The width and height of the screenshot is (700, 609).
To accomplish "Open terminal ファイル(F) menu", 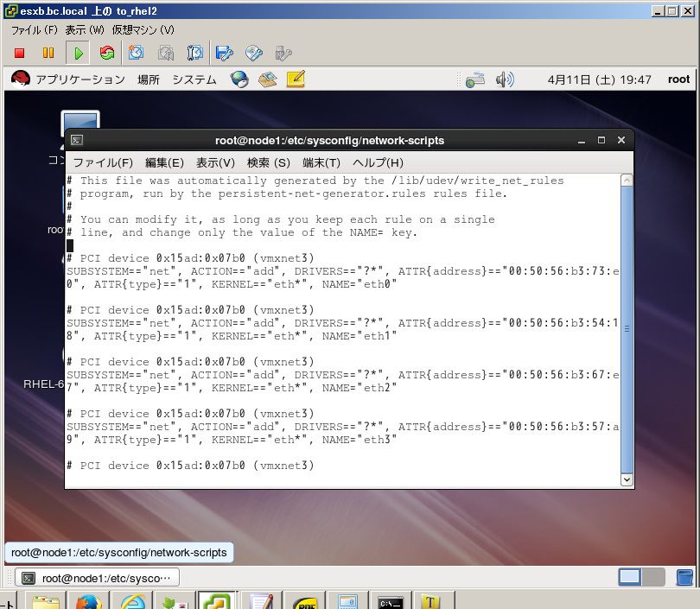I will pos(103,163).
